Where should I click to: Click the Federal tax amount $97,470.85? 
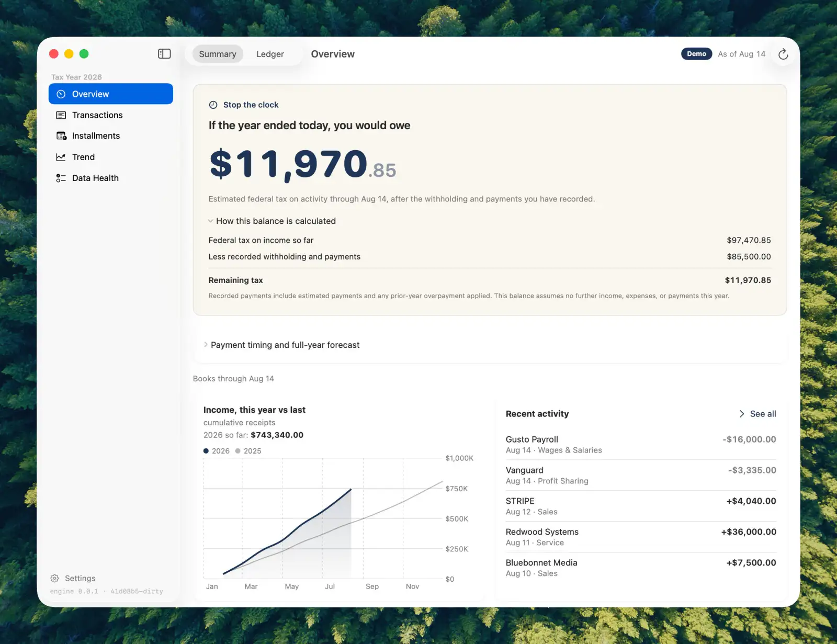[749, 240]
